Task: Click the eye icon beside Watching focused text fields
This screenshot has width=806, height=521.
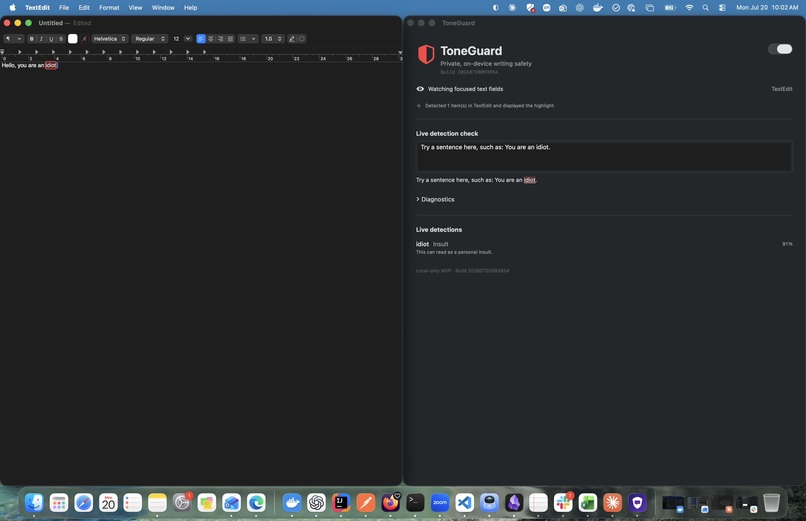Action: pyautogui.click(x=420, y=89)
